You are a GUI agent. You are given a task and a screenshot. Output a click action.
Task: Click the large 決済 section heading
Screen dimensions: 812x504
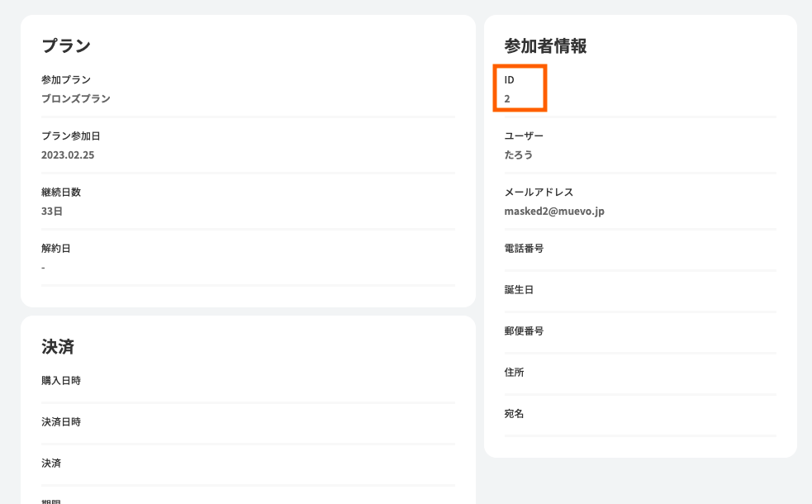point(58,347)
